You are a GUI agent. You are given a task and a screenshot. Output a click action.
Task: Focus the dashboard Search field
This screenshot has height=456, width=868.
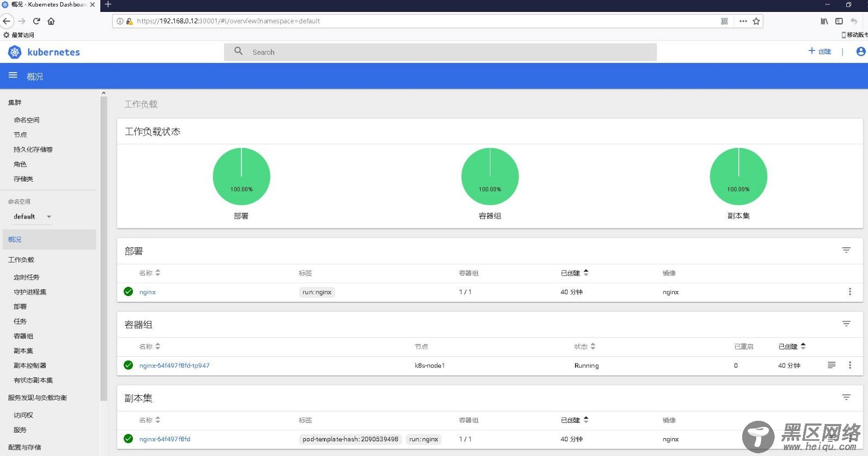pyautogui.click(x=441, y=52)
